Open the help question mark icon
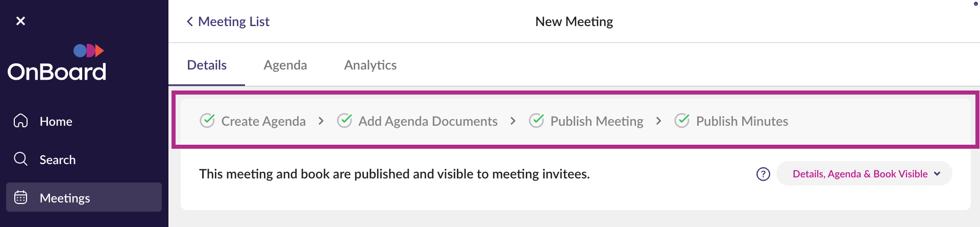 [763, 174]
